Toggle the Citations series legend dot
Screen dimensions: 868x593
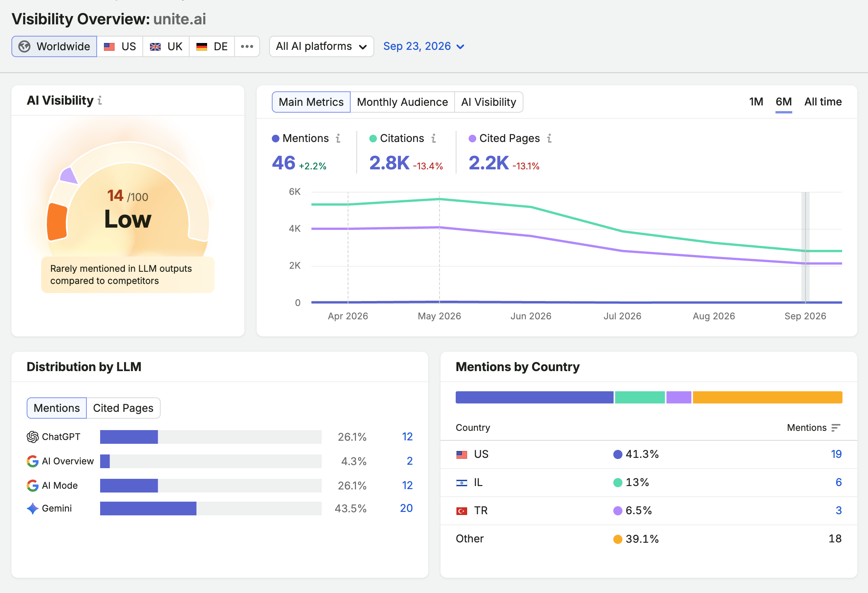pyautogui.click(x=373, y=139)
